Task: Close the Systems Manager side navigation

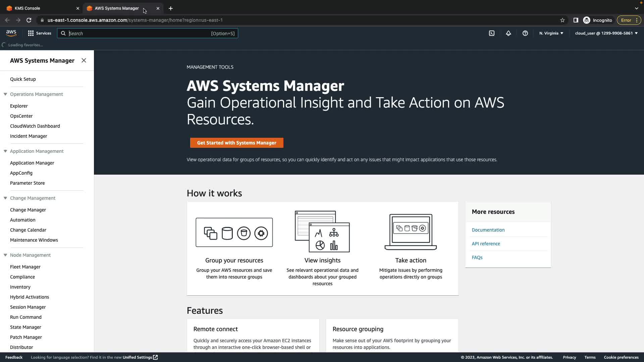Action: (x=84, y=60)
